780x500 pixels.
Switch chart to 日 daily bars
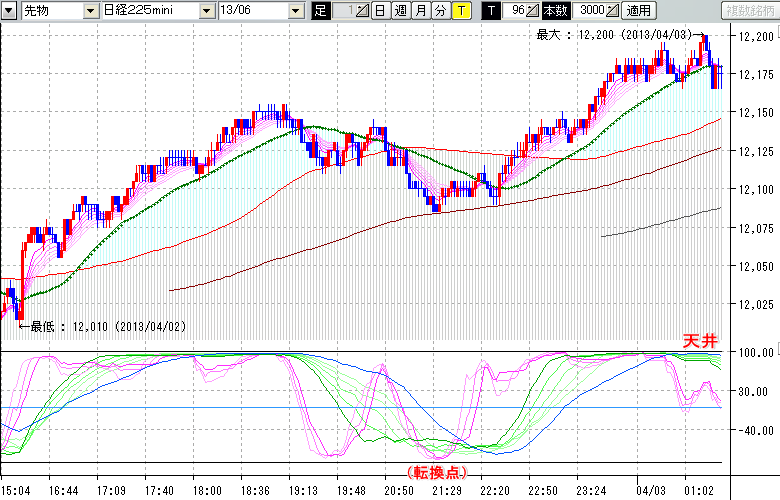pyautogui.click(x=380, y=11)
